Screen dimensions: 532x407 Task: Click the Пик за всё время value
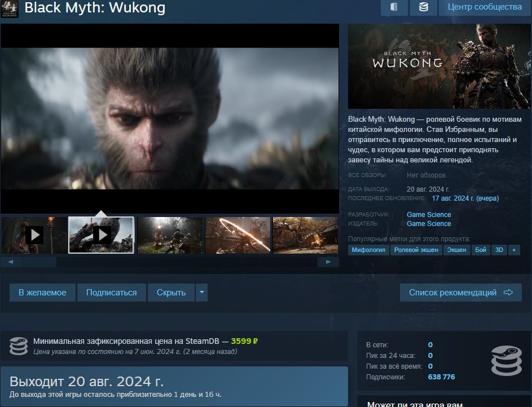point(430,366)
